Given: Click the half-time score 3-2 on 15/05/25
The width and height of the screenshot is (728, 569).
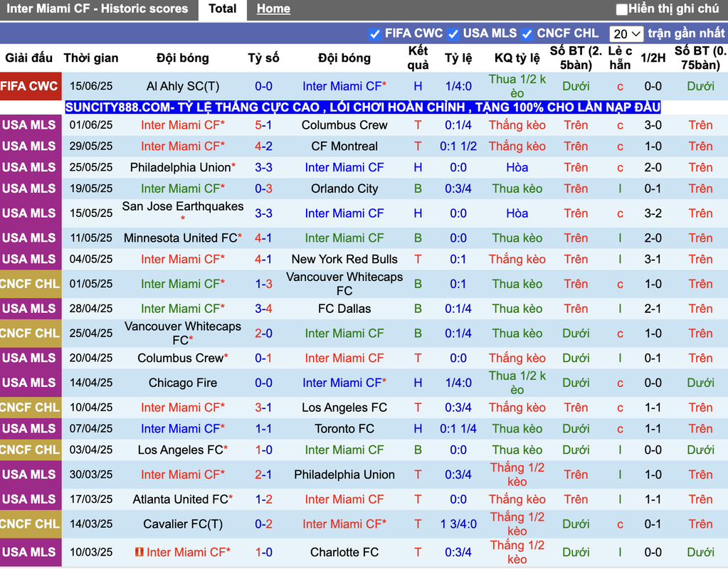Looking at the screenshot, I should (x=653, y=213).
